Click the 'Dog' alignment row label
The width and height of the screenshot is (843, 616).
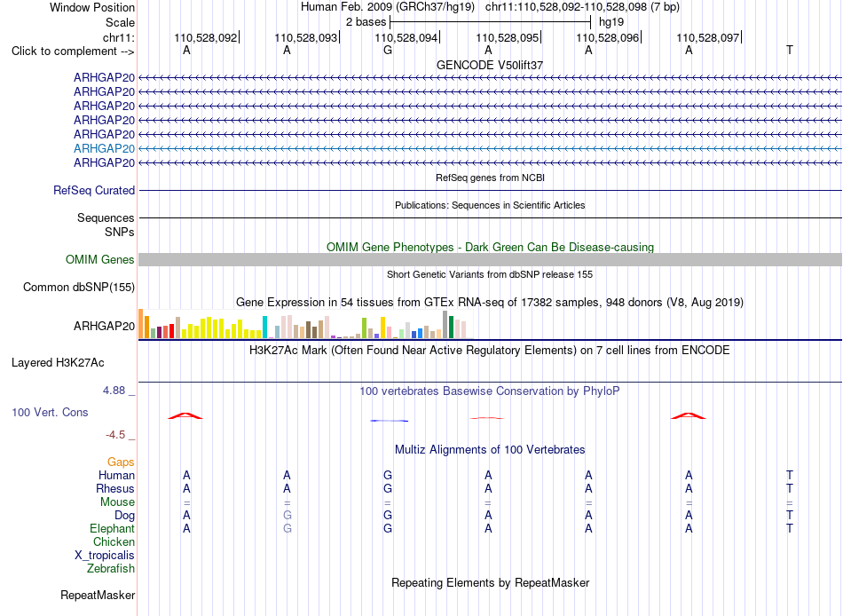point(124,516)
